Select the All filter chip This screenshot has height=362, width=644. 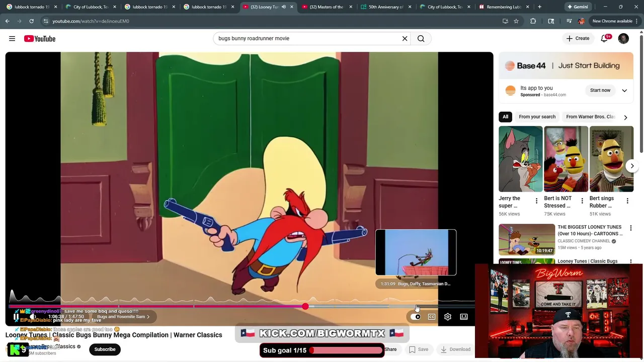(x=505, y=117)
